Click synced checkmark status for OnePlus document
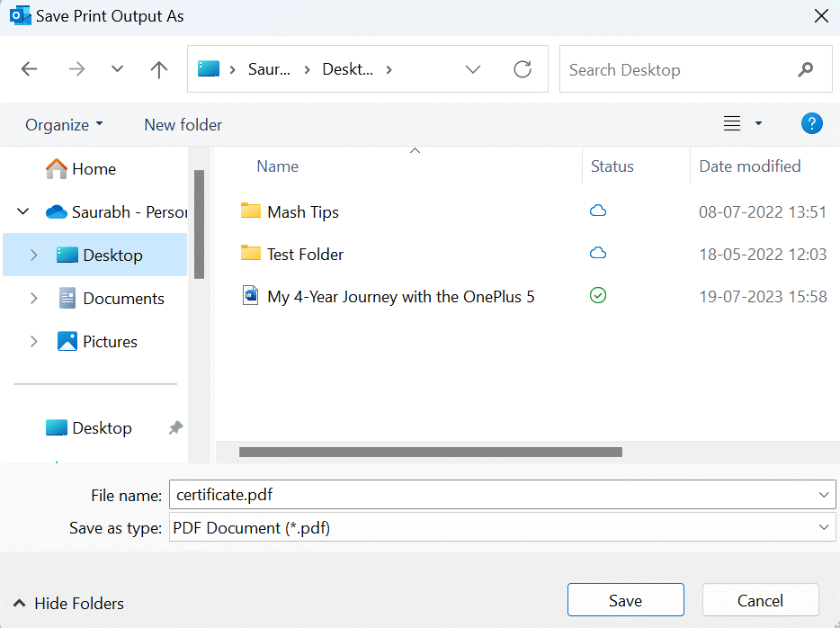The image size is (840, 628). pyautogui.click(x=598, y=295)
